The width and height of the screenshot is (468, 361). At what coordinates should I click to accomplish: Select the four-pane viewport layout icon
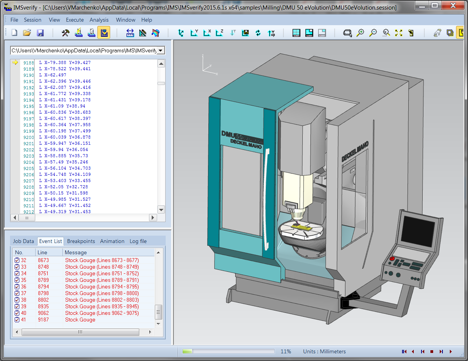pyautogui.click(x=296, y=33)
